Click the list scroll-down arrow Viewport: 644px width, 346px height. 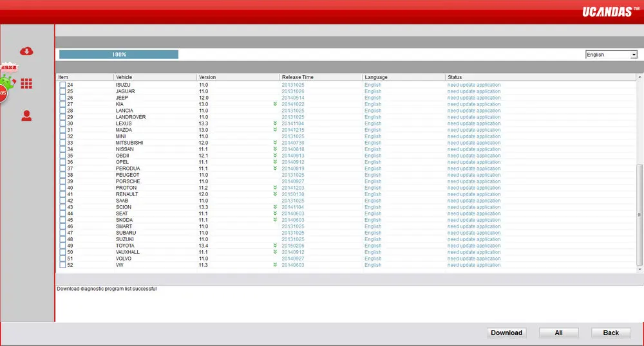tap(639, 269)
